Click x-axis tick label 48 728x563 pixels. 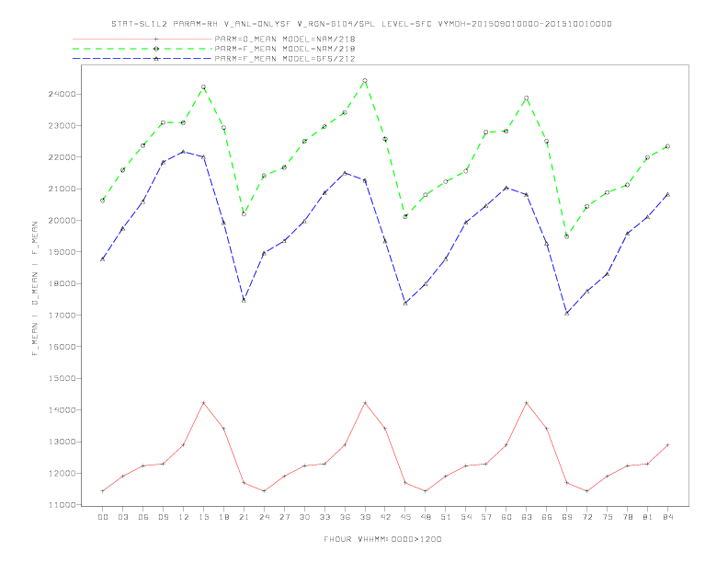click(x=426, y=517)
